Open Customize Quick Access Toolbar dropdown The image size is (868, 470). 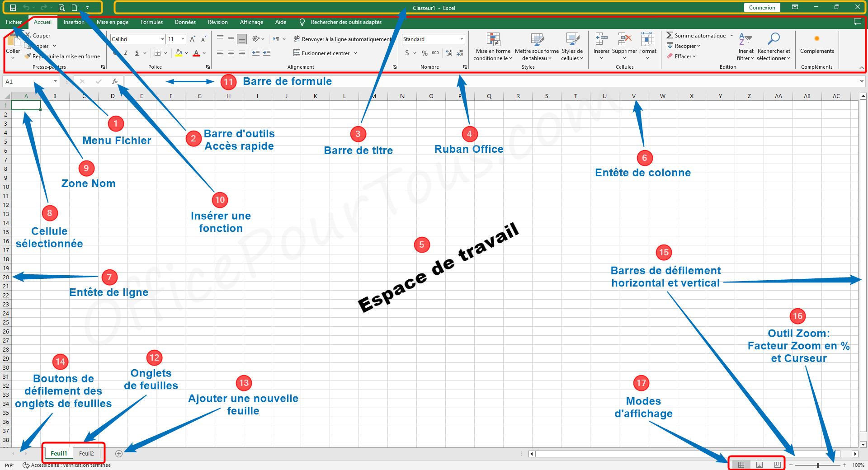(87, 8)
